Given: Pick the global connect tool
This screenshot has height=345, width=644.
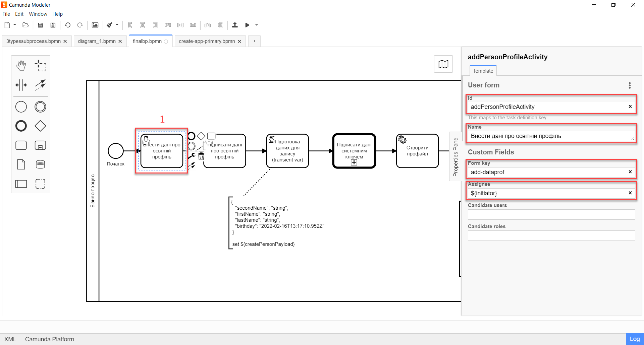Looking at the screenshot, I should click(41, 85).
